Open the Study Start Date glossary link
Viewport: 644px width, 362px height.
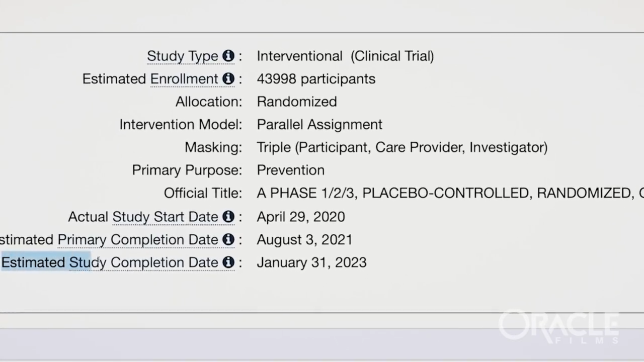click(165, 217)
